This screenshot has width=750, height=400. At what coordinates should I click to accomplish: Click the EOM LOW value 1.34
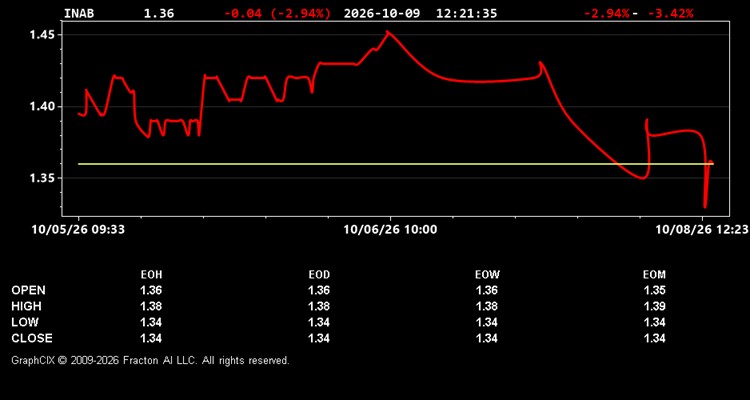[x=654, y=322]
